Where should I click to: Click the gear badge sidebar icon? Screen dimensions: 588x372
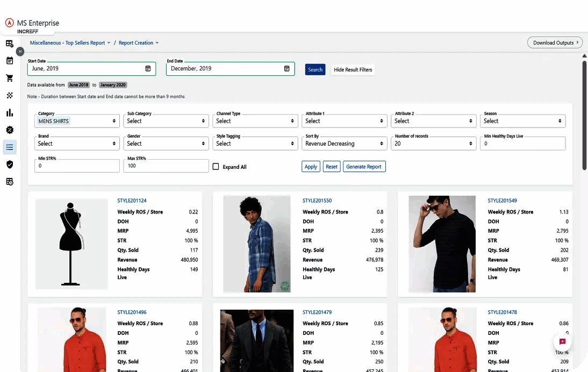point(10,130)
